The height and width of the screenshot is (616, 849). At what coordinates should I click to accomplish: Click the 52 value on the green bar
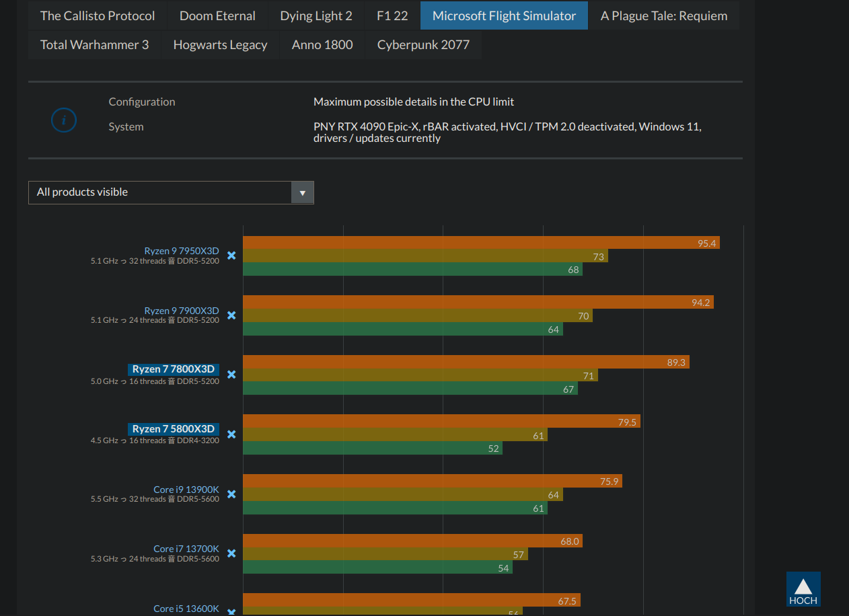pyautogui.click(x=494, y=449)
